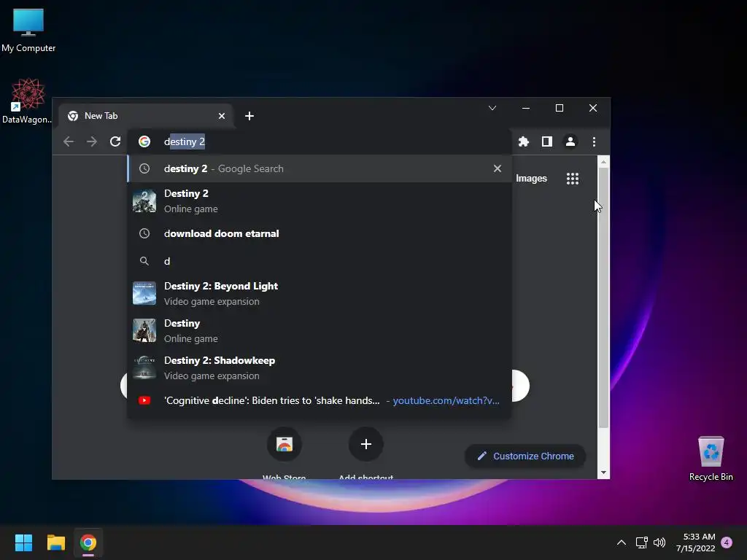This screenshot has height=560, width=747.
Task: Open the clock showing 5:33 AM
Action: point(695,542)
